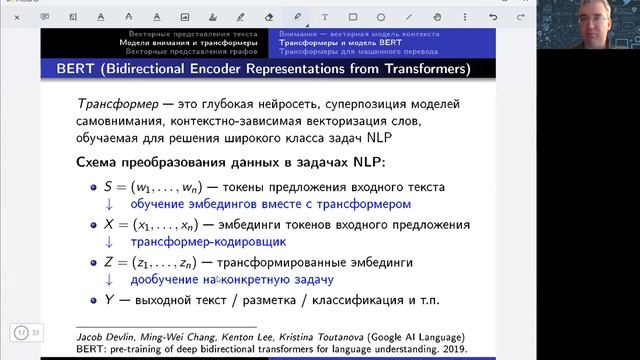Click slide nav 'Векторные представления текста'
The width and height of the screenshot is (640, 360).
pos(193,34)
